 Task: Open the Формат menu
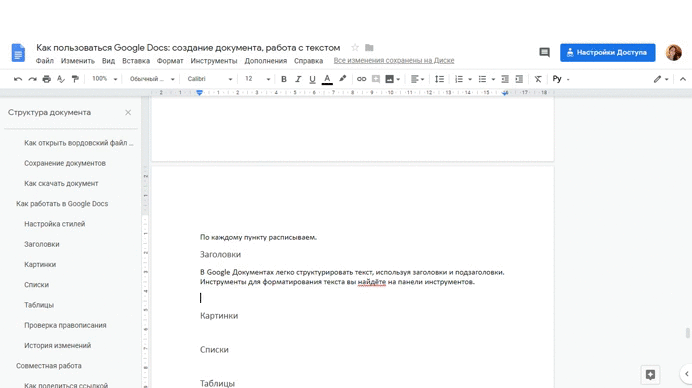click(x=170, y=61)
